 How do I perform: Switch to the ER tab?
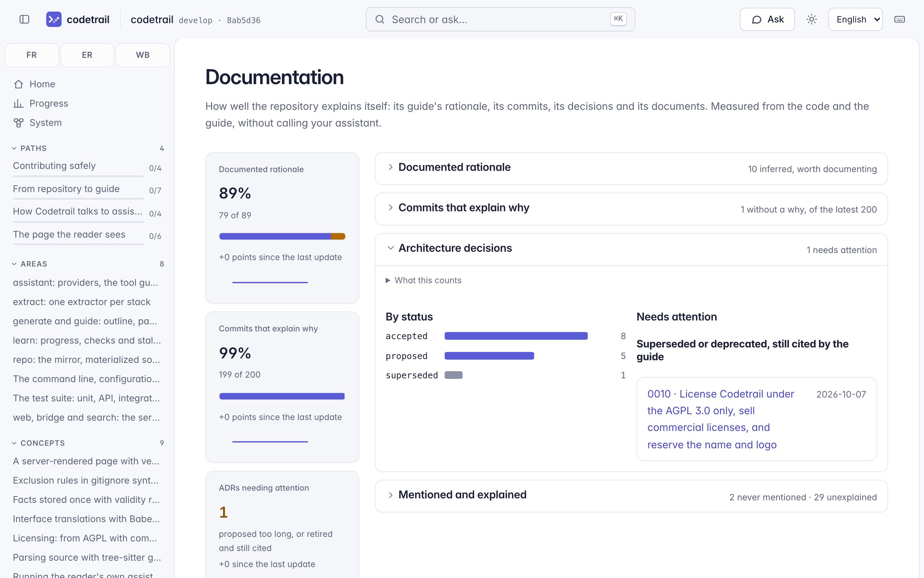pyautogui.click(x=87, y=55)
